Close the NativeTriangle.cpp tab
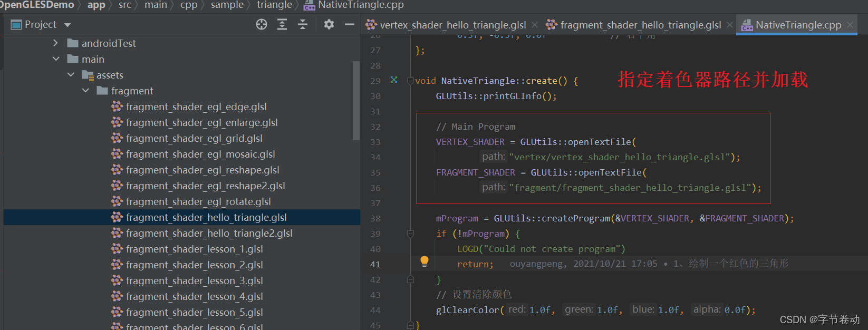The height and width of the screenshot is (330, 868). click(x=850, y=25)
